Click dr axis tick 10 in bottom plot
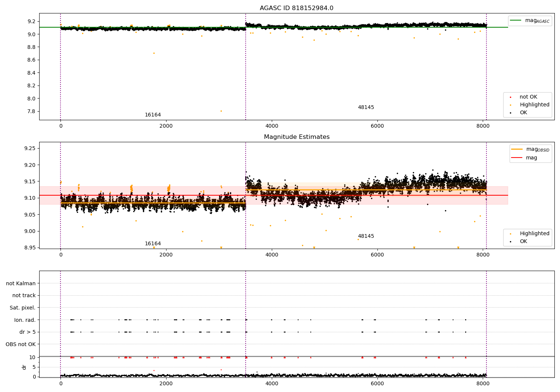This screenshot has width=560, height=392. [32, 358]
